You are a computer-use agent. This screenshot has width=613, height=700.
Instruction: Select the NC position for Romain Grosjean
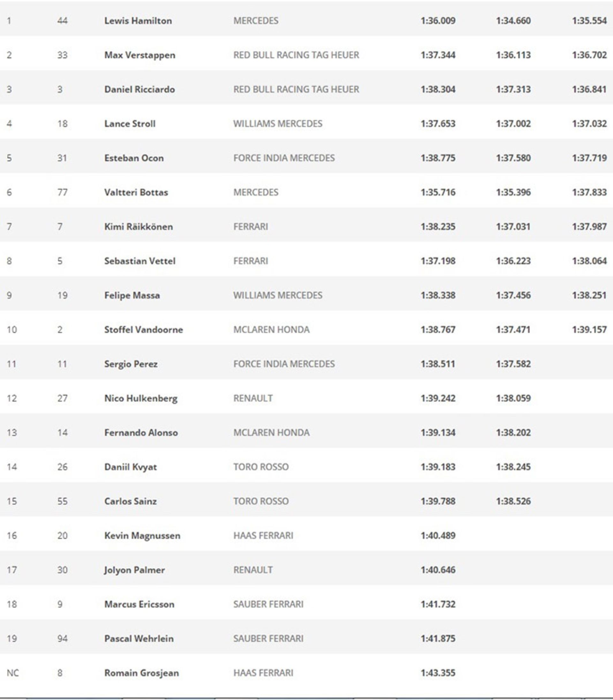pyautogui.click(x=13, y=673)
